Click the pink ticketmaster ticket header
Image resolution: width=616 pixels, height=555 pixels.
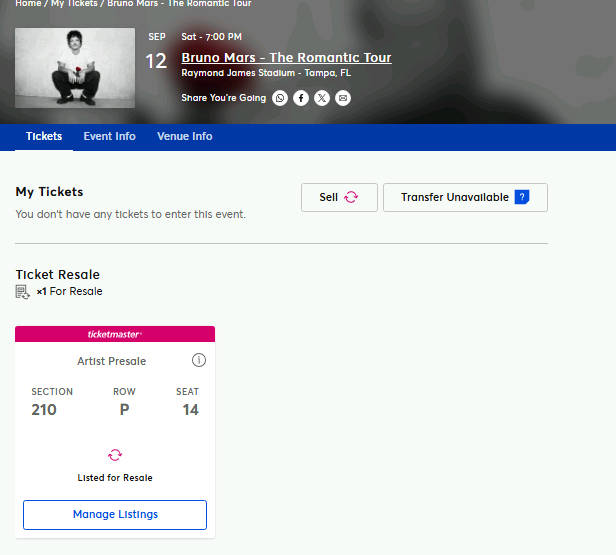point(115,334)
